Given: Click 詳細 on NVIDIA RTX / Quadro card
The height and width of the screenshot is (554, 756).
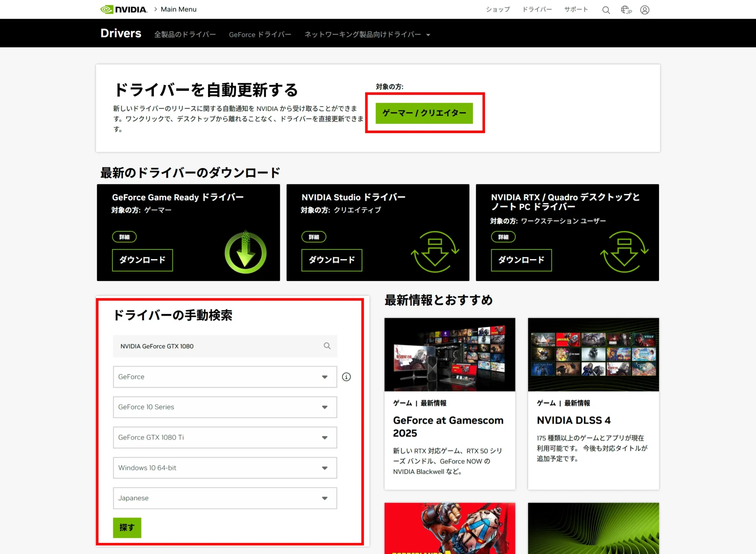Looking at the screenshot, I should point(503,237).
